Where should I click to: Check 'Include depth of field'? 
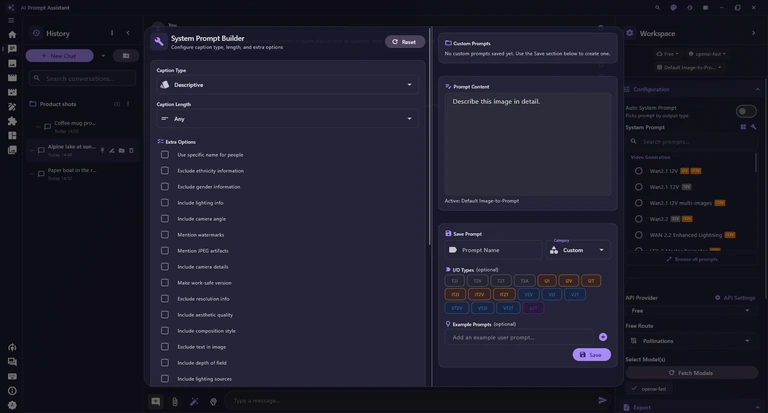pyautogui.click(x=165, y=363)
